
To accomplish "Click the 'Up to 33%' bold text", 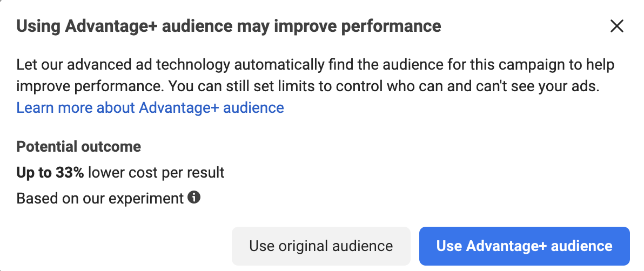I will coord(50,172).
